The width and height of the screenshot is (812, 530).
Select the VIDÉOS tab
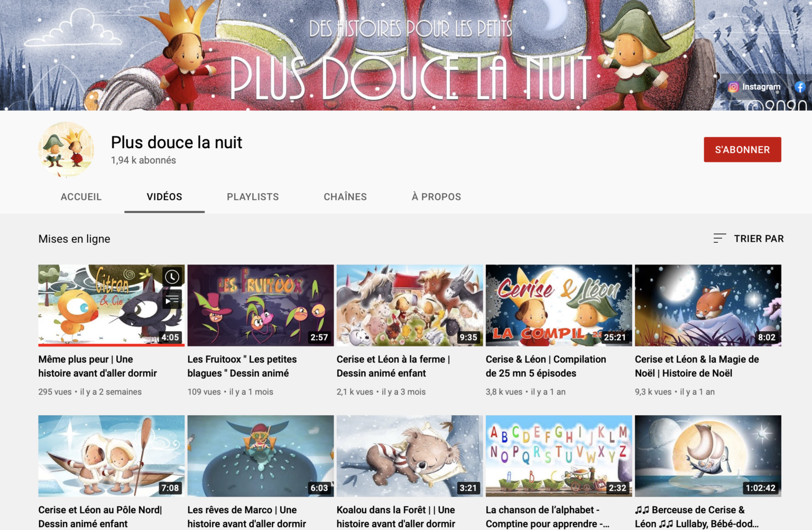[x=164, y=197]
